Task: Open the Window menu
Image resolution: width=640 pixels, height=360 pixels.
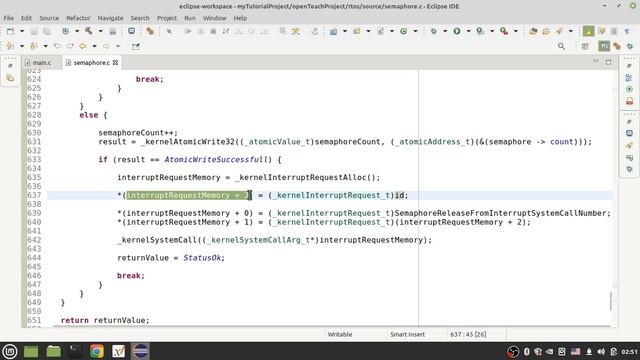Action: (x=215, y=18)
